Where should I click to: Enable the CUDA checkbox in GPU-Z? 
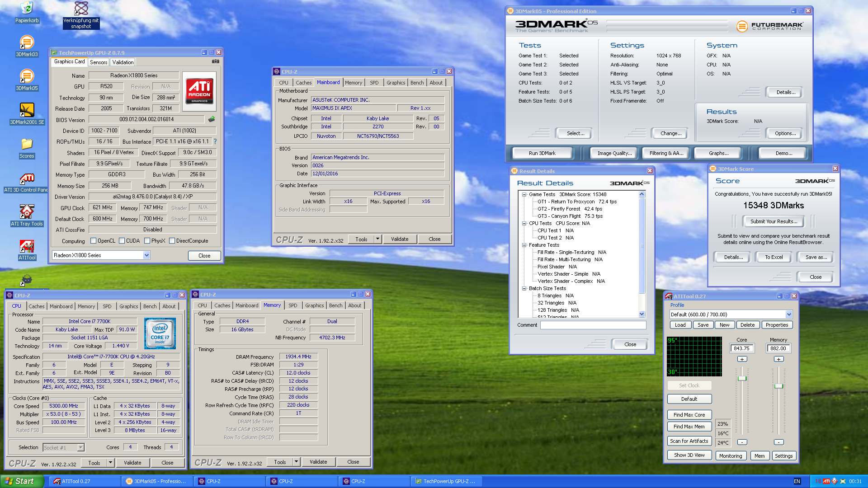click(122, 241)
